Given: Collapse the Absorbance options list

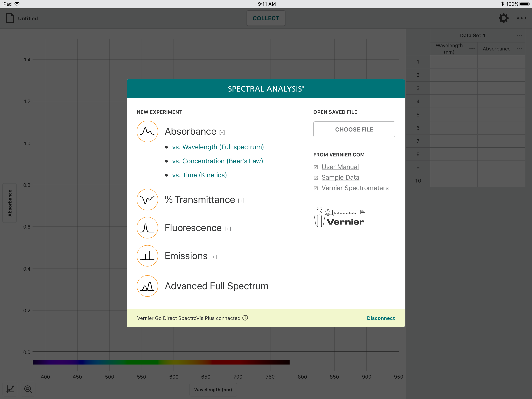Looking at the screenshot, I should tap(222, 132).
